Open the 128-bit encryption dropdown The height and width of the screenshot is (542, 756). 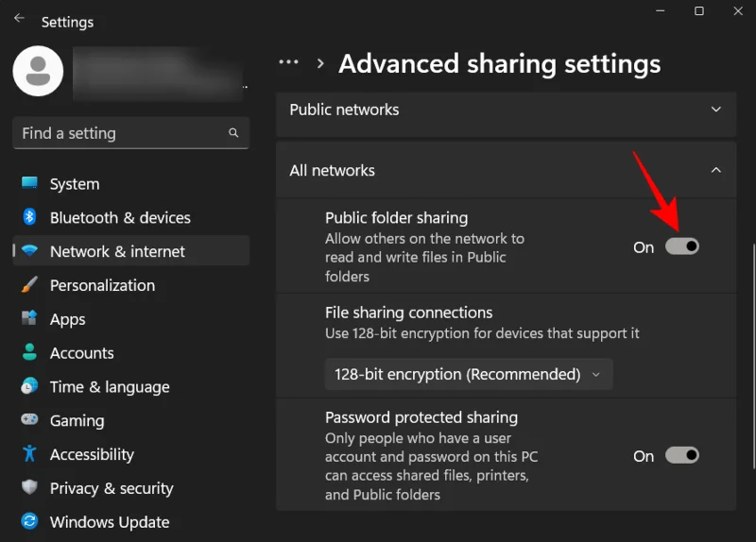[469, 374]
